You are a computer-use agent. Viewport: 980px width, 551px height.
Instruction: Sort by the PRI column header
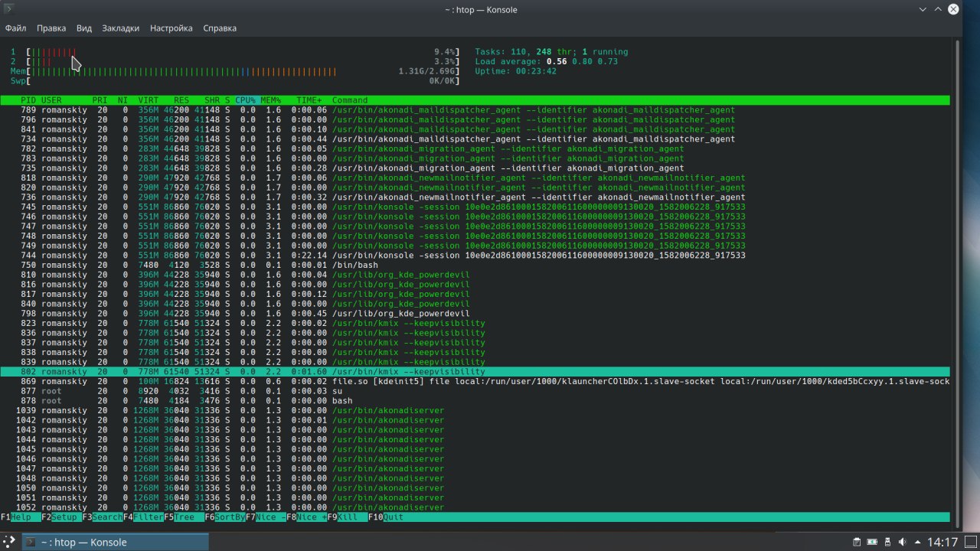point(100,100)
